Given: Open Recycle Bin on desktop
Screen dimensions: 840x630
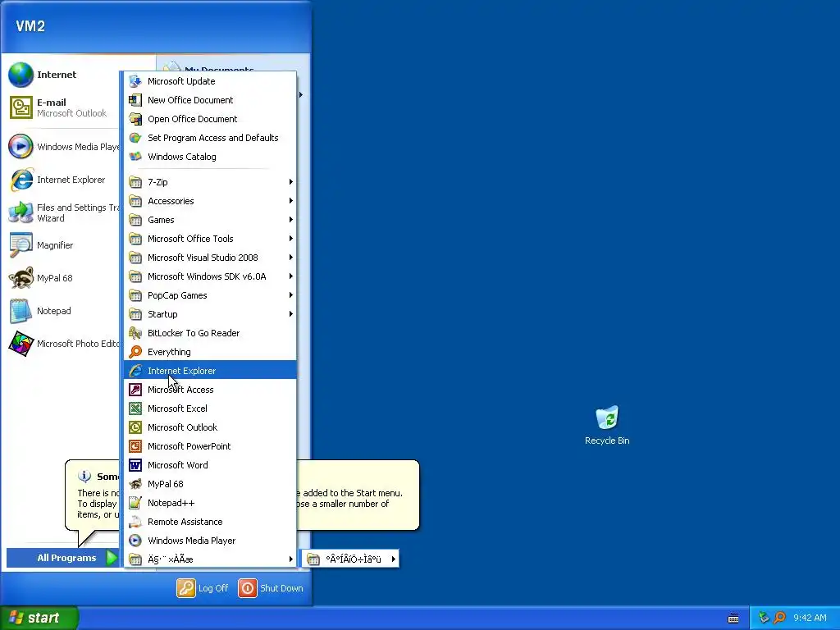Looking at the screenshot, I should point(607,426).
